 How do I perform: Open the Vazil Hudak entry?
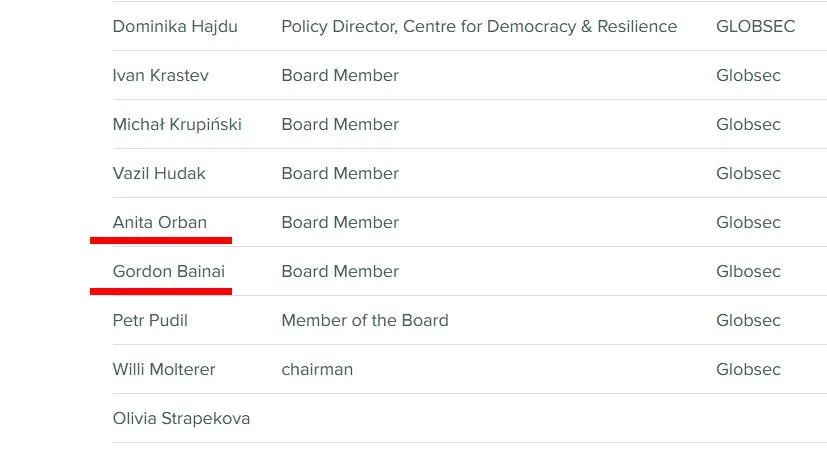coord(159,174)
